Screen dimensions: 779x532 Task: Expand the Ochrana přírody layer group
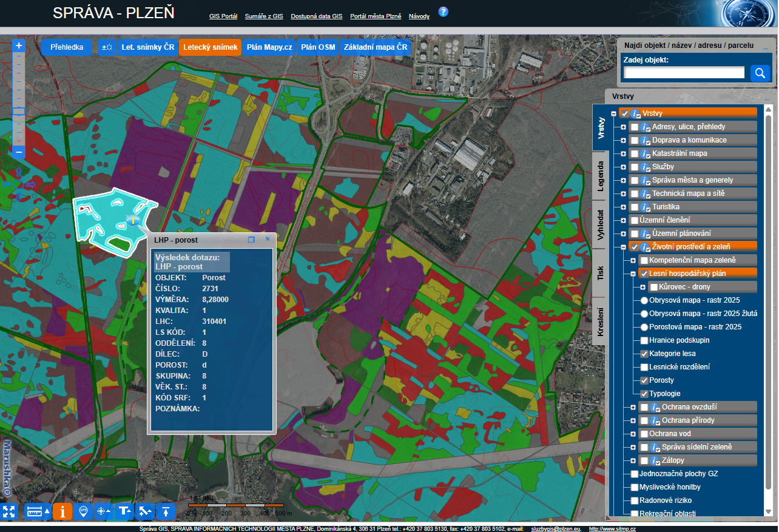point(633,420)
